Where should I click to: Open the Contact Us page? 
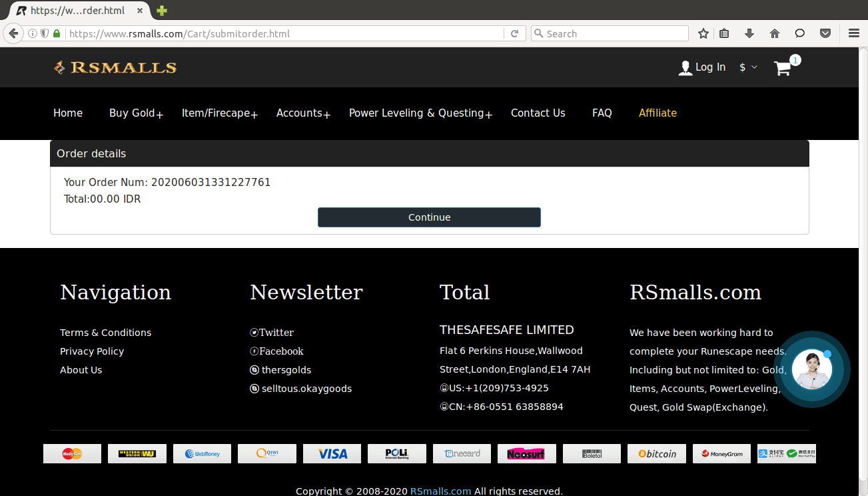point(538,113)
